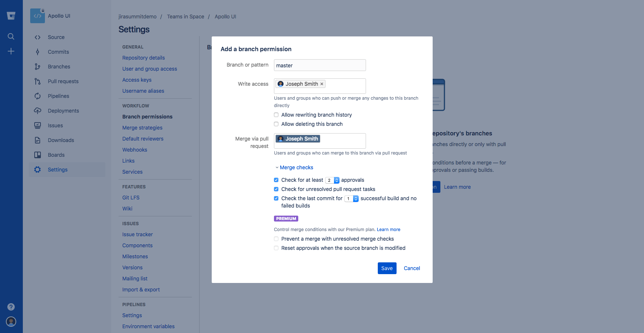This screenshot has width=644, height=333.
Task: Click the master branch pattern field
Action: (x=320, y=65)
